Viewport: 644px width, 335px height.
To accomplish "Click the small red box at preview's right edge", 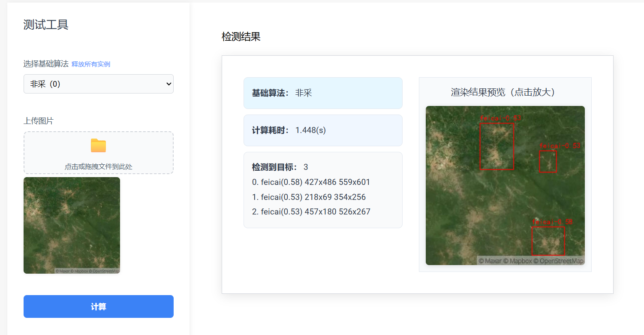I will [548, 161].
